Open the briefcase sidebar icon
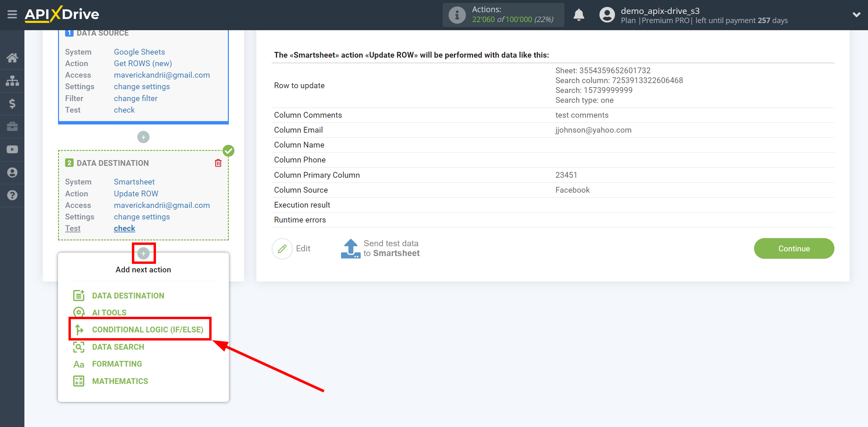The image size is (868, 427). (12, 127)
